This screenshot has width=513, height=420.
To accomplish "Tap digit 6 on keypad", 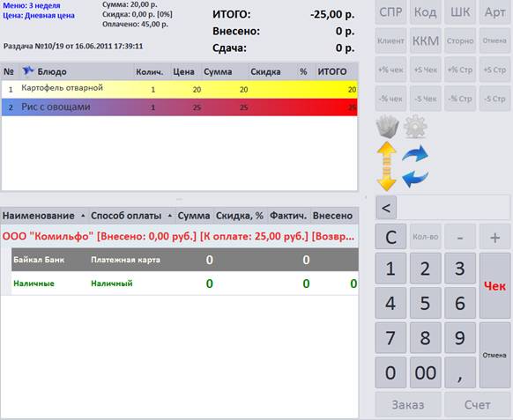I will click(460, 303).
